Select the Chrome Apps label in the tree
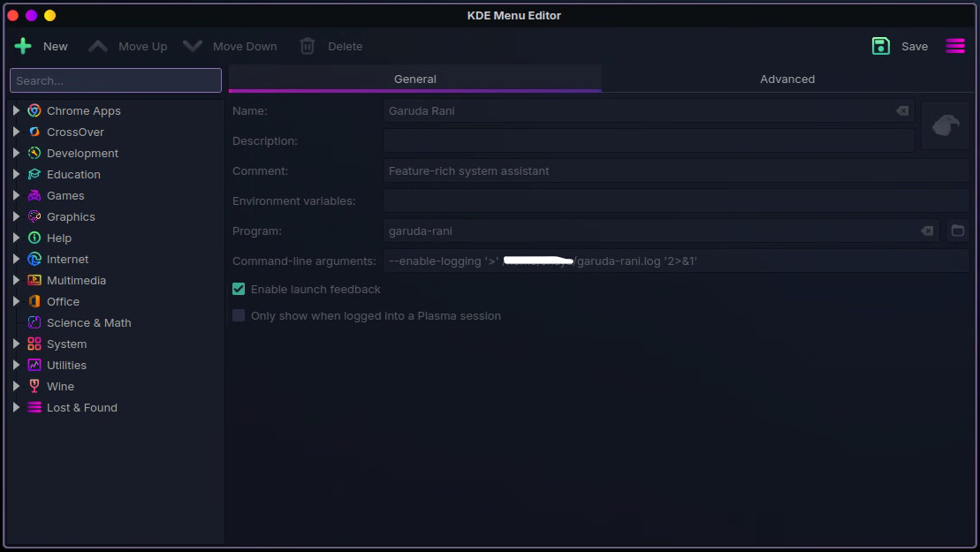 click(x=84, y=111)
